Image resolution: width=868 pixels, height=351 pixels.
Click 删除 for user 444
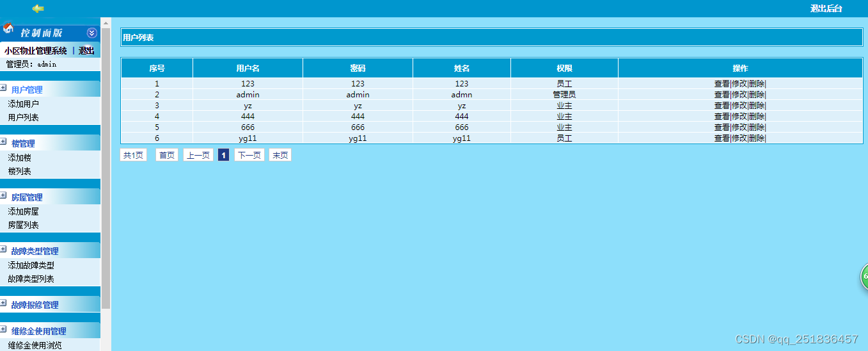[757, 116]
